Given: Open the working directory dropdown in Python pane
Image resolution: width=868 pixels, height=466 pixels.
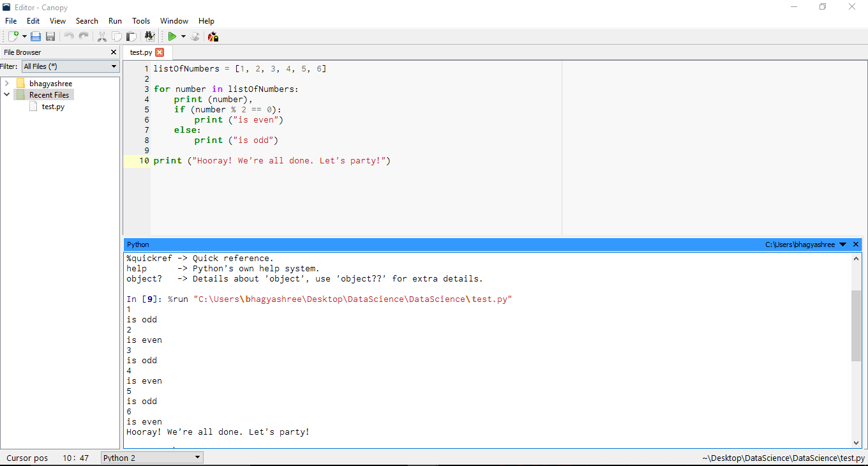Looking at the screenshot, I should point(842,244).
